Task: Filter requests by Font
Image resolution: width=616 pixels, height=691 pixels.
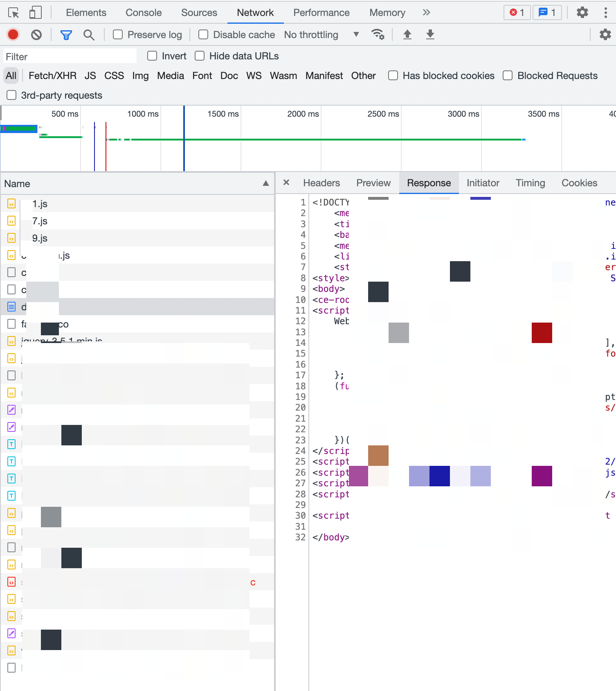Action: pyautogui.click(x=202, y=76)
